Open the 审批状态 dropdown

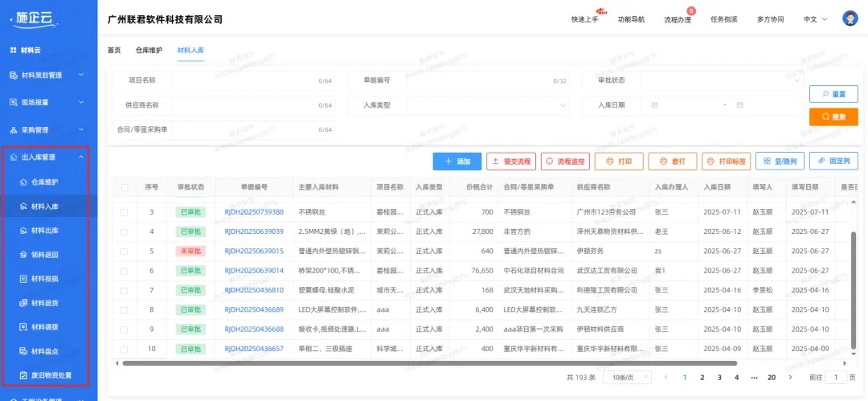pyautogui.click(x=723, y=80)
